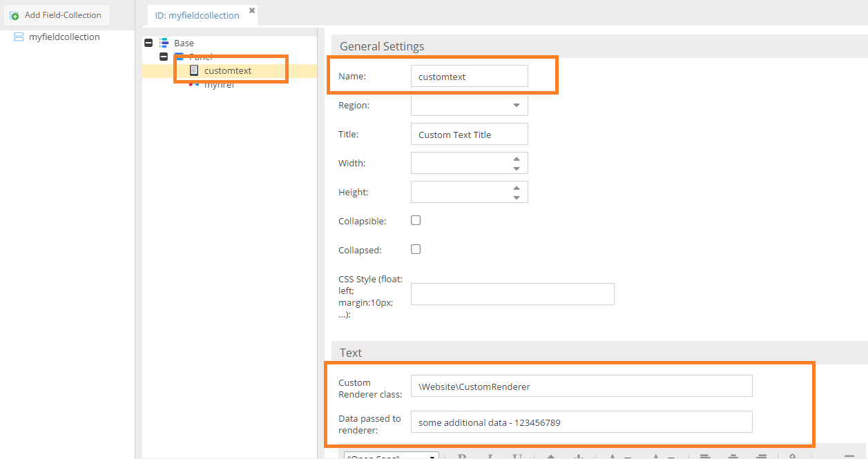The width and height of the screenshot is (868, 459).
Task: Decrease Height using the down arrow
Action: pyautogui.click(x=516, y=197)
